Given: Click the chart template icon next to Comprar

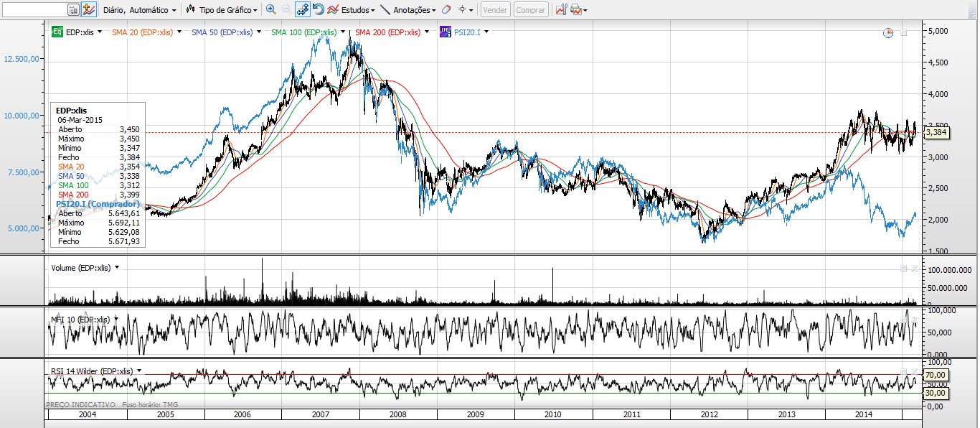Looking at the screenshot, I should coord(560,10).
